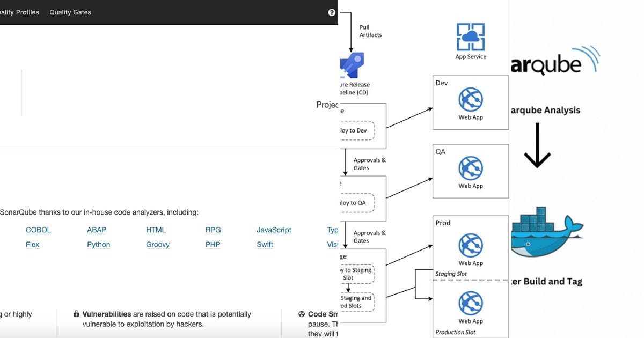Open the JavaScript language link
The height and width of the screenshot is (338, 644).
pyautogui.click(x=274, y=230)
